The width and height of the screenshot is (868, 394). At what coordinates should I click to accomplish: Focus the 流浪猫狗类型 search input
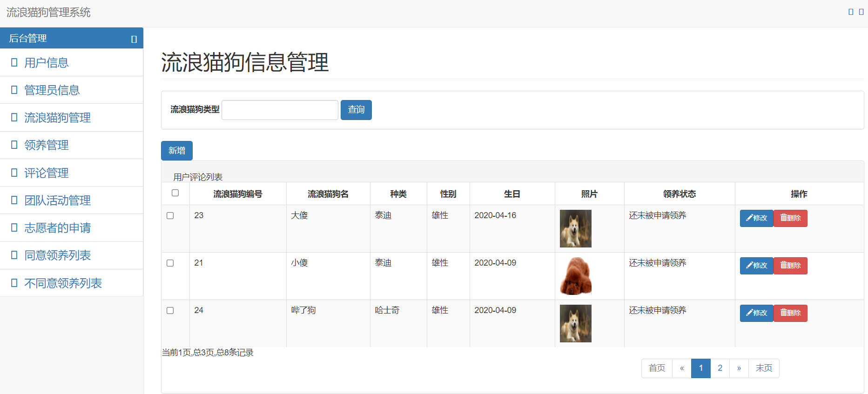tap(280, 110)
